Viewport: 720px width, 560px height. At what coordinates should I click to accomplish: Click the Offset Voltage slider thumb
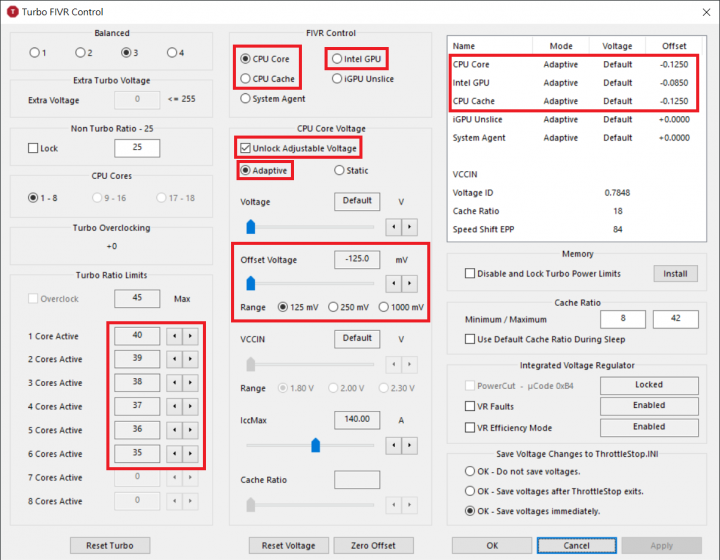point(251,283)
